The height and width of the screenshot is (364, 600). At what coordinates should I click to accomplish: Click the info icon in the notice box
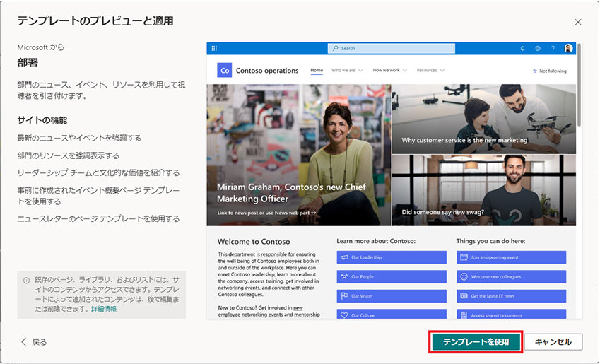[x=26, y=281]
